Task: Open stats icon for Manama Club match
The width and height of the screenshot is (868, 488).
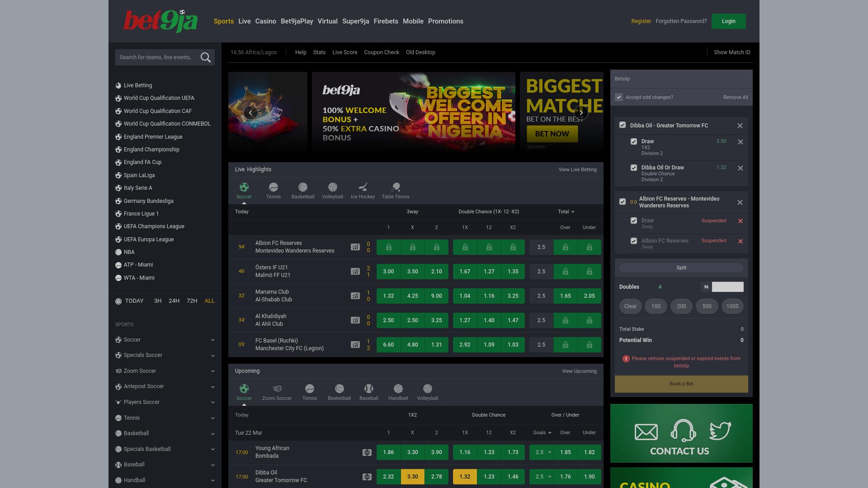Action: point(355,296)
